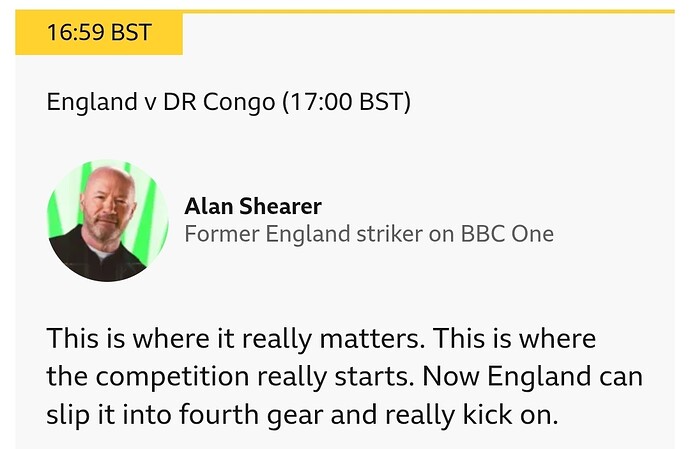Screen dimensions: 690x449
Task: Click BBC One in the grey caption
Action: point(507,234)
